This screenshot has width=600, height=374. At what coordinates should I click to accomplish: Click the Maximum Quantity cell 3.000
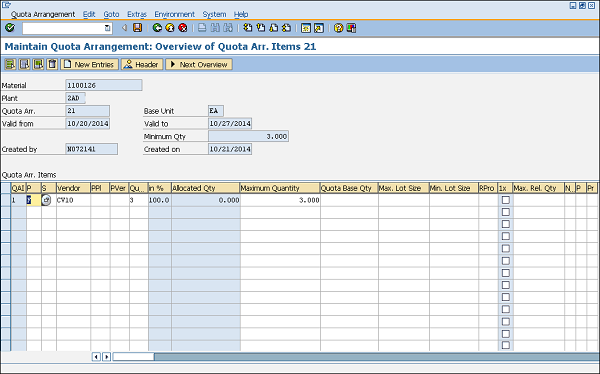point(280,200)
